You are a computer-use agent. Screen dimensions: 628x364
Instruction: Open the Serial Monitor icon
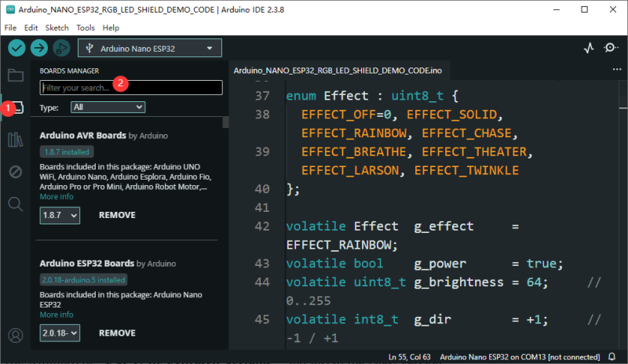click(x=611, y=48)
